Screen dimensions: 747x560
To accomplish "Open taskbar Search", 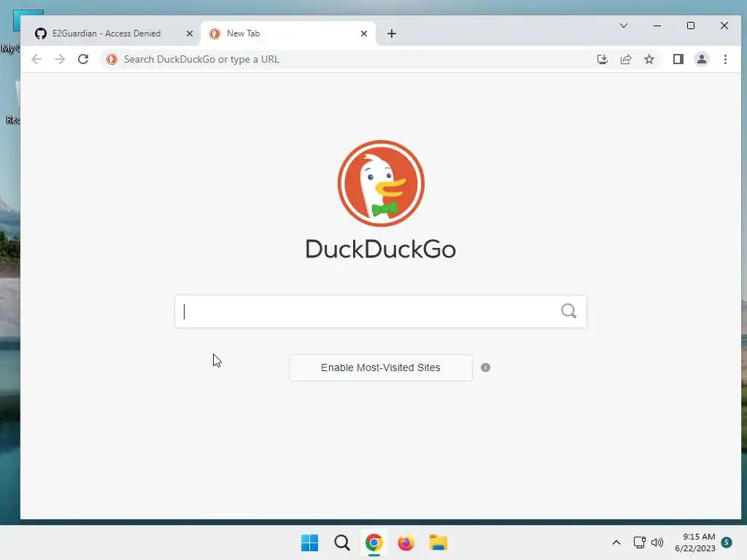I will 341,542.
